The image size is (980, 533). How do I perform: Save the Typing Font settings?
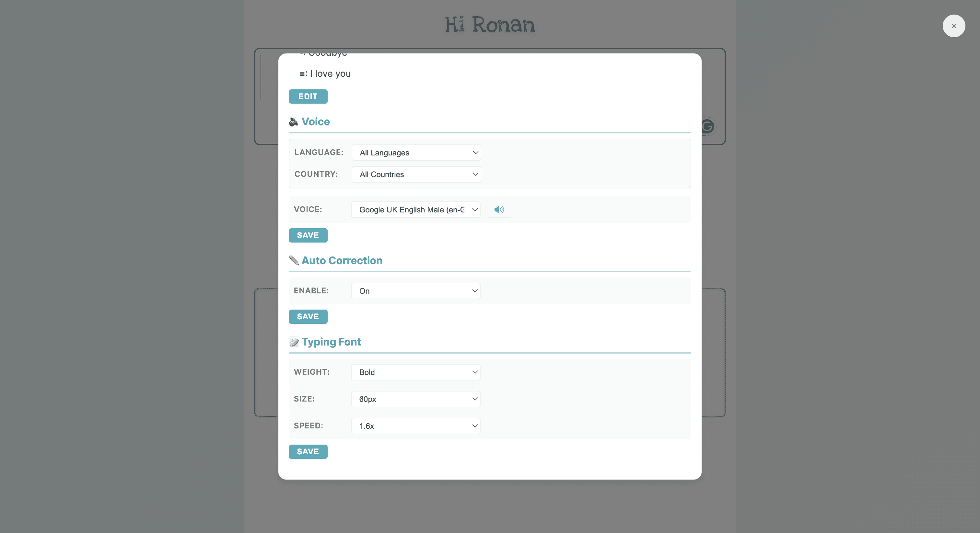(x=308, y=452)
